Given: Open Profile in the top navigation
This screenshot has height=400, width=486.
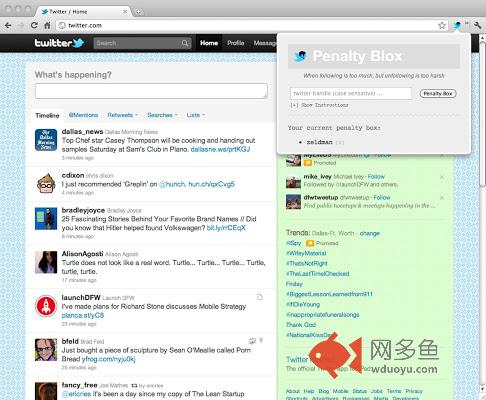Looking at the screenshot, I should point(236,43).
